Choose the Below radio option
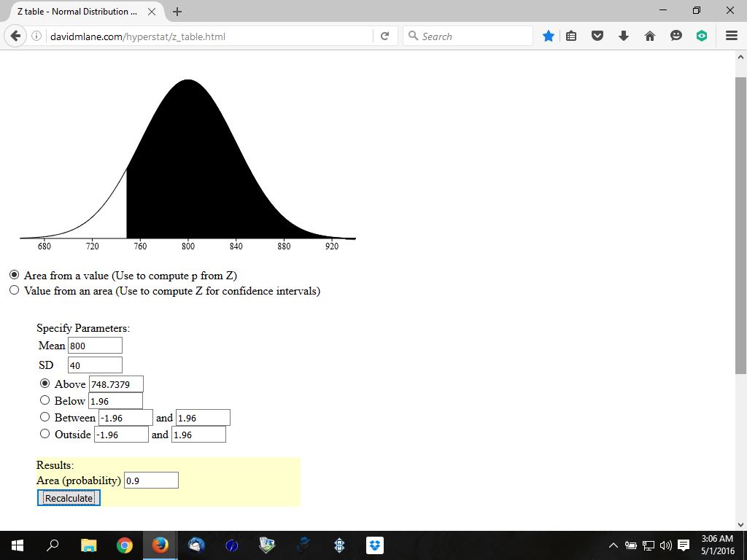This screenshot has width=747, height=560. point(44,400)
